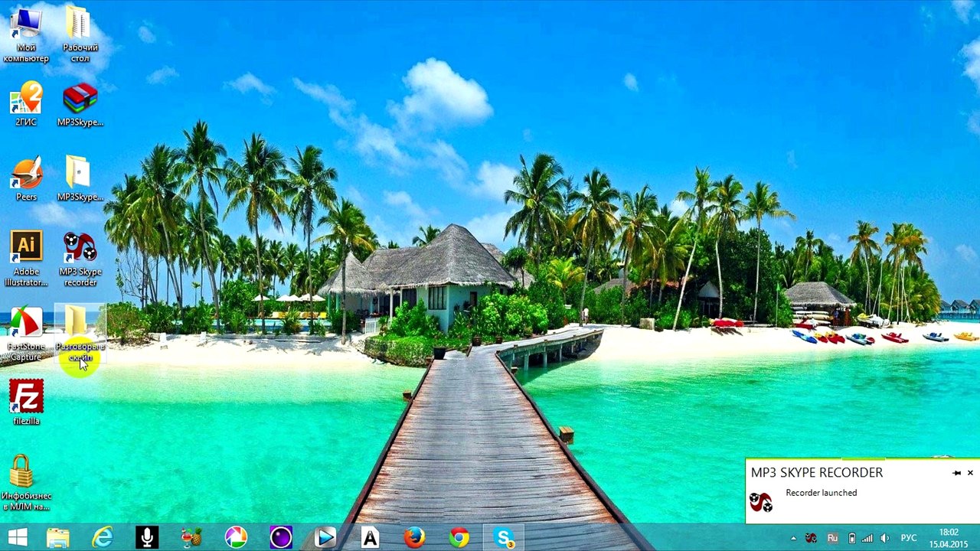This screenshot has height=551, width=980.
Task: Select the filezilla desktop shortcut
Action: pos(26,403)
